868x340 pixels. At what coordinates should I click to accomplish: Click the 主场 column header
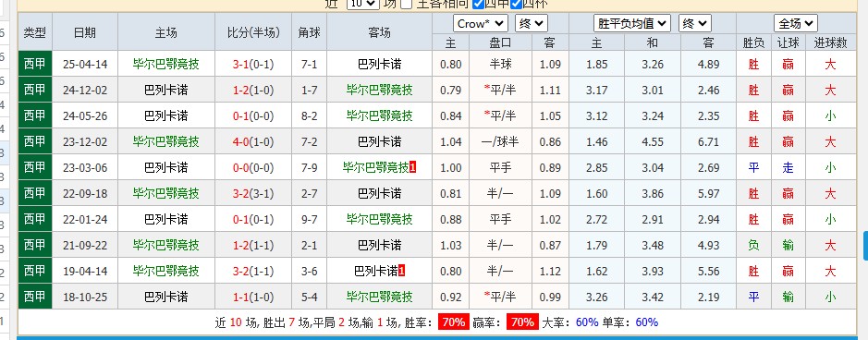(x=166, y=32)
